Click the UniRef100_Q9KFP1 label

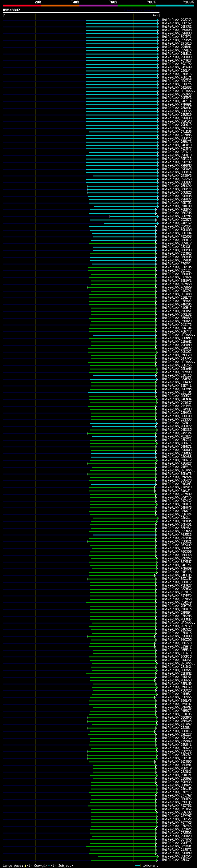point(177,775)
